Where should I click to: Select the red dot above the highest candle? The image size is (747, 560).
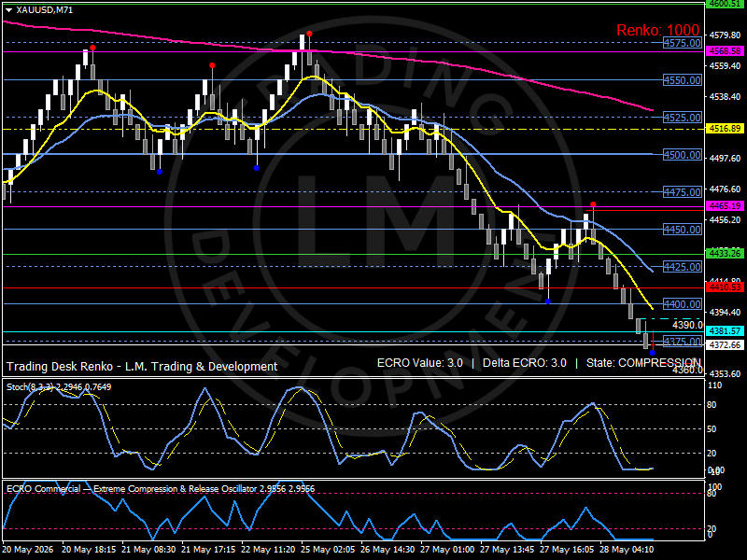(310, 34)
